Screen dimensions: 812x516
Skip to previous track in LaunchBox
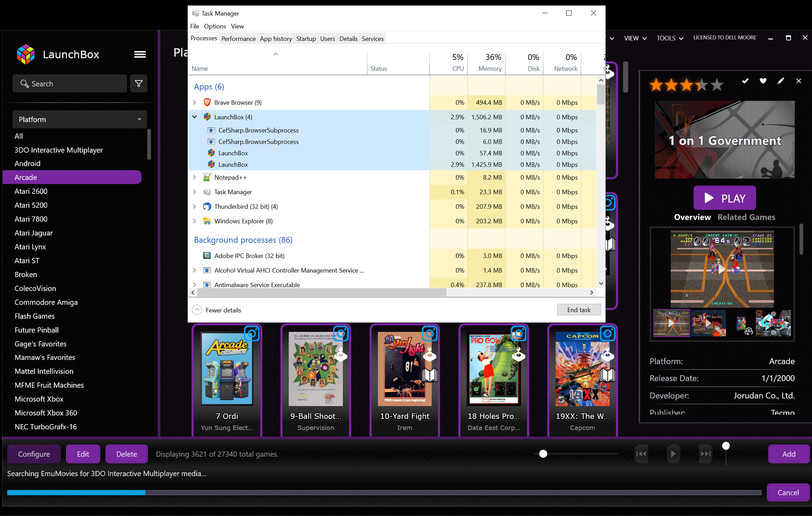click(641, 454)
